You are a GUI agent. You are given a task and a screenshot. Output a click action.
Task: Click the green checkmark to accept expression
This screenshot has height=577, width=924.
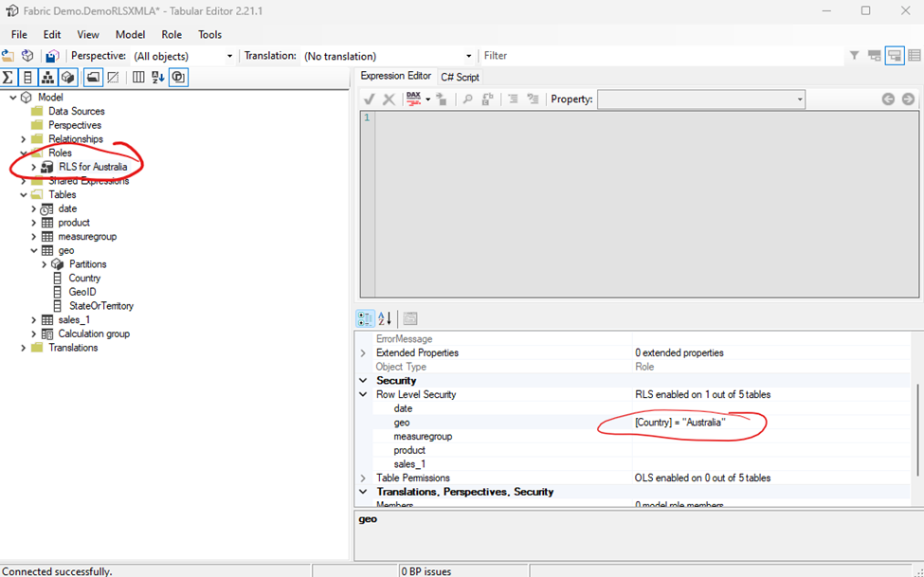[369, 98]
